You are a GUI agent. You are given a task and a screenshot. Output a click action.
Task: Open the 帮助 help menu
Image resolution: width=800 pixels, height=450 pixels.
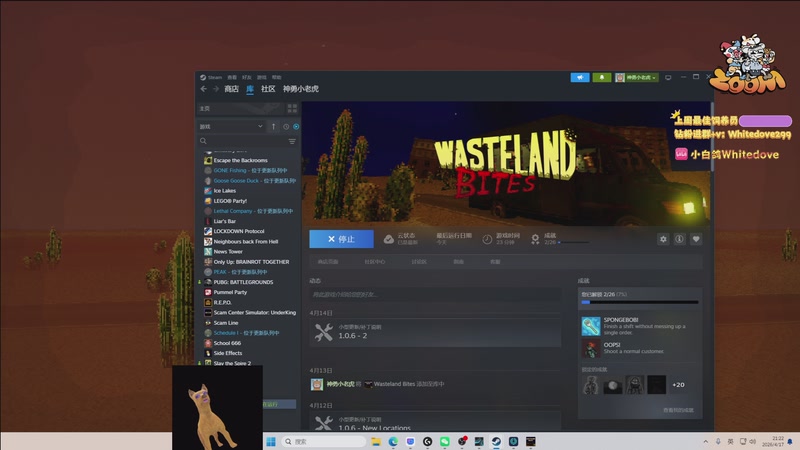[277, 78]
